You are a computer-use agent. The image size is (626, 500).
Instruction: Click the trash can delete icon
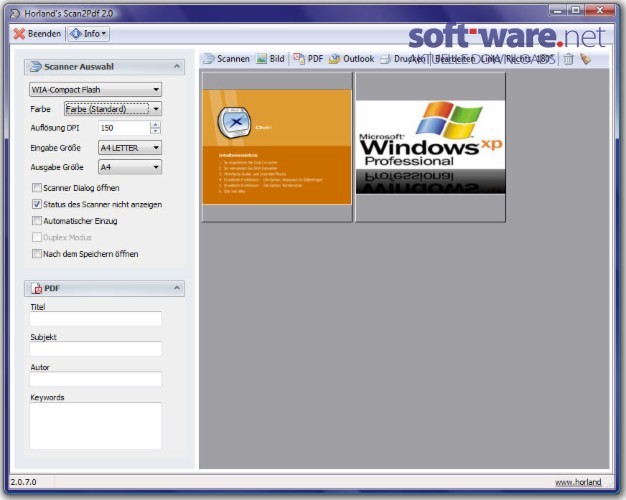(569, 59)
